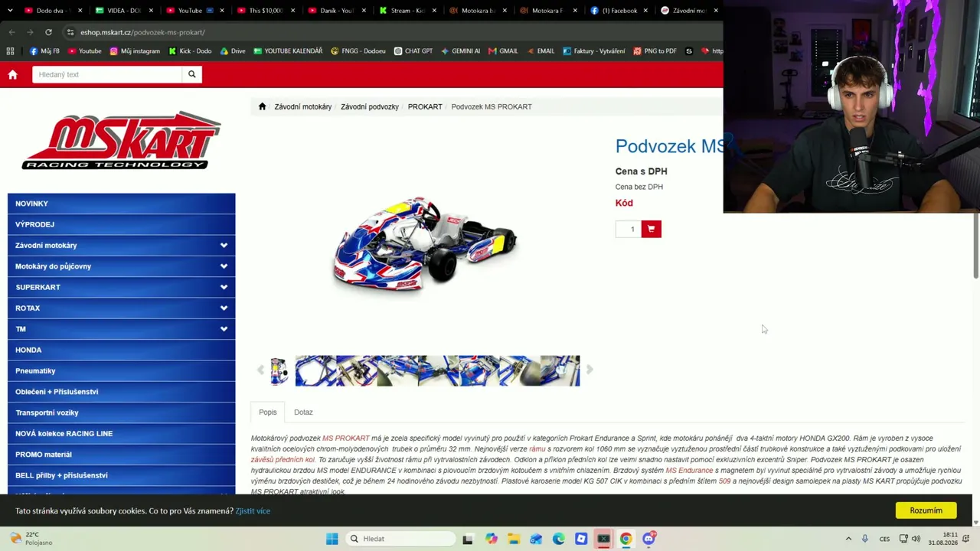The width and height of the screenshot is (980, 551).
Task: Open File Explorer from the taskbar
Action: pos(514,539)
